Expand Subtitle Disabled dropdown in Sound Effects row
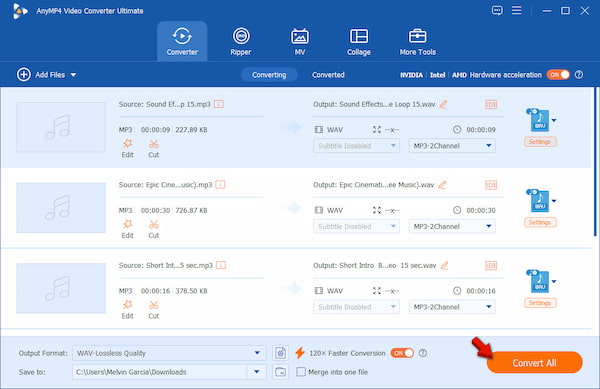 (x=356, y=146)
